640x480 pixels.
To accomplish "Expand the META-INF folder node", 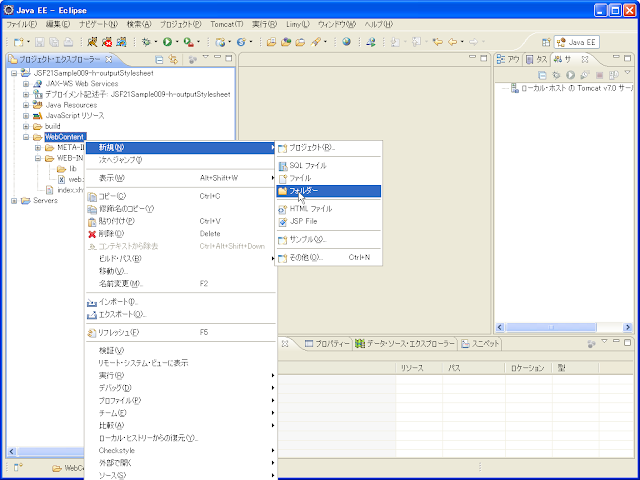I will (38, 148).
